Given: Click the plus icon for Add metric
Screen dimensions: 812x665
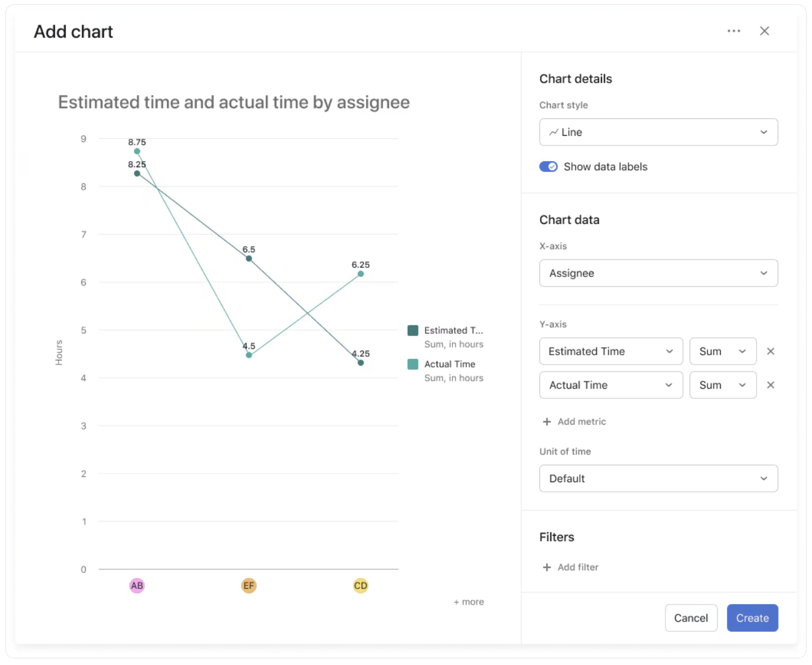Looking at the screenshot, I should tap(547, 422).
